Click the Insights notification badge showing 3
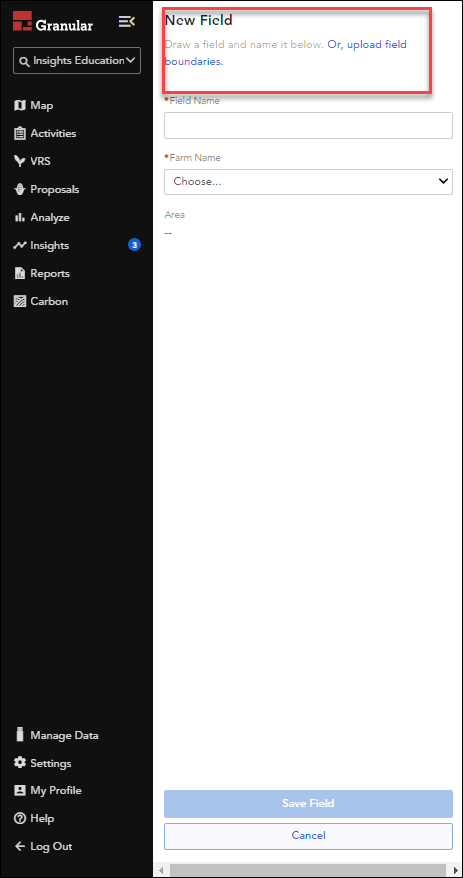This screenshot has width=463, height=878. click(134, 245)
